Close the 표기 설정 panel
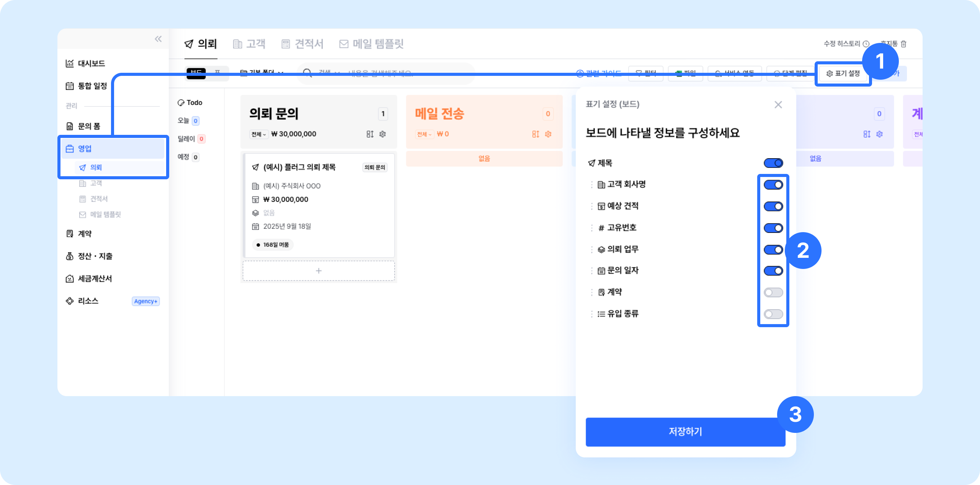Image resolution: width=980 pixels, height=485 pixels. pos(778,105)
